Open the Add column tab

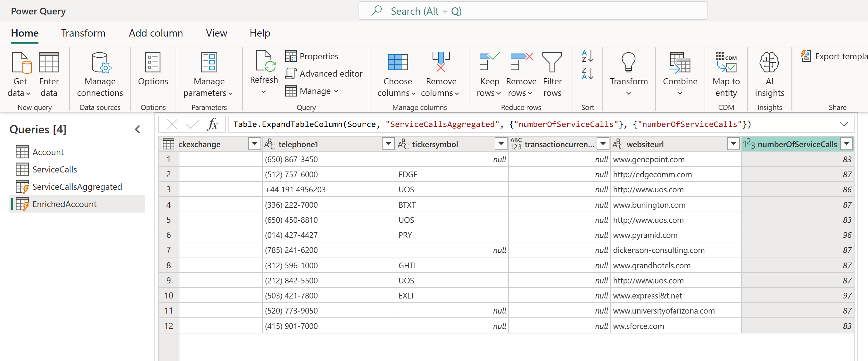(x=156, y=33)
